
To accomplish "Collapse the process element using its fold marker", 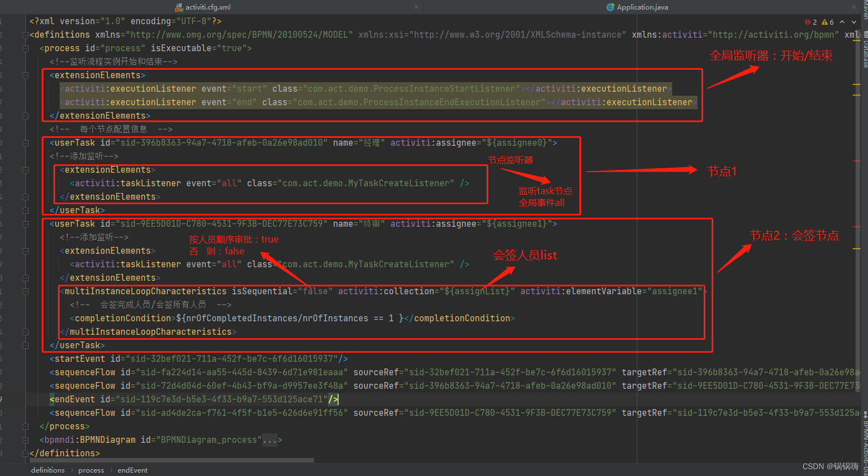I will click(24, 48).
